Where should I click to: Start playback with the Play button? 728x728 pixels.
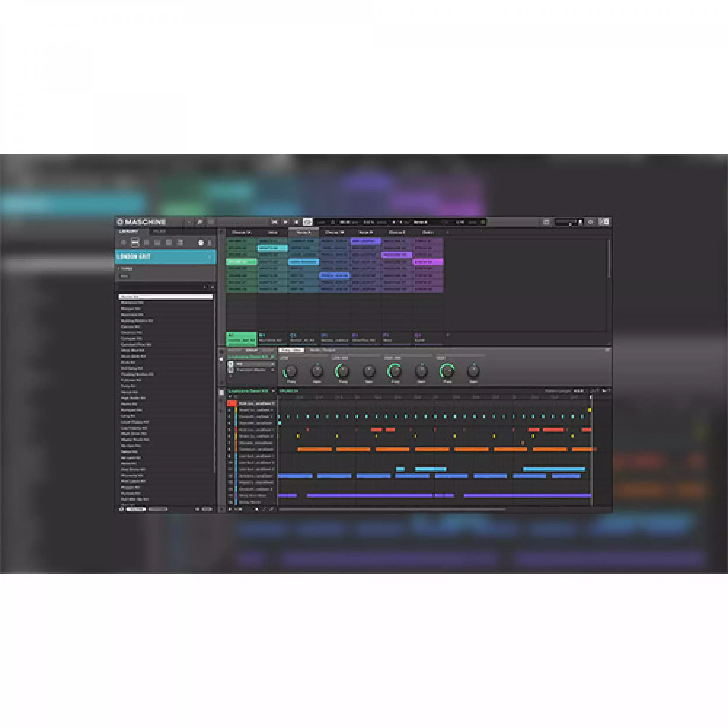(x=285, y=222)
